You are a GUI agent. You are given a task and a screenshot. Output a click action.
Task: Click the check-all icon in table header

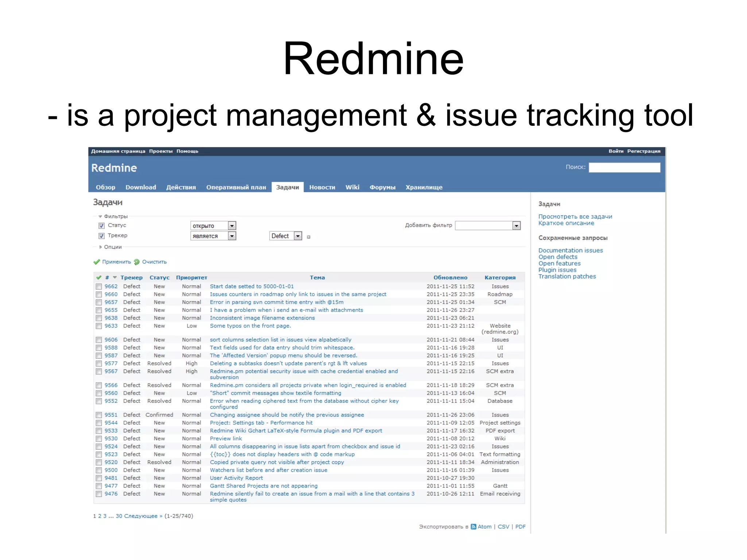click(x=98, y=277)
